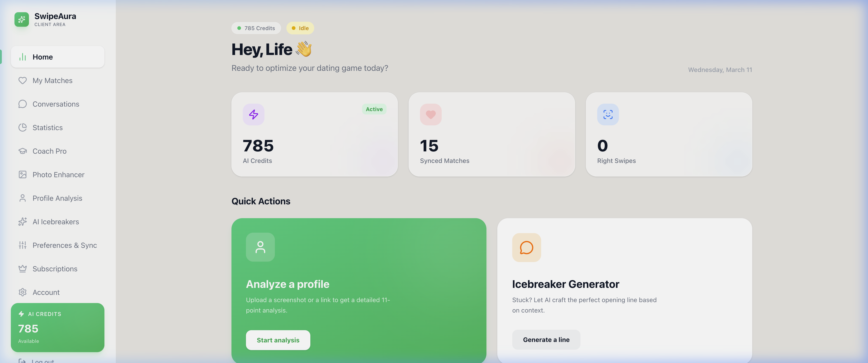Go to the Conversations page
Image resolution: width=868 pixels, height=363 pixels.
tap(56, 104)
